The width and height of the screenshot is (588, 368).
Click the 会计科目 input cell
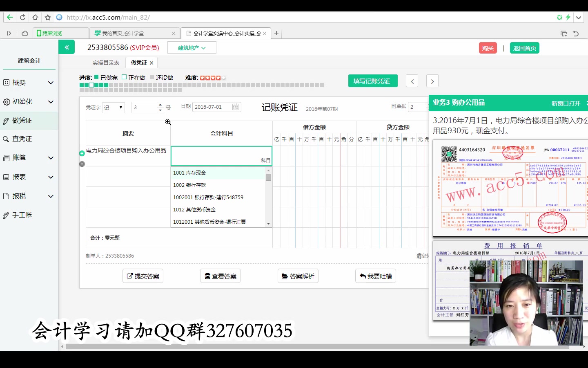[221, 156]
